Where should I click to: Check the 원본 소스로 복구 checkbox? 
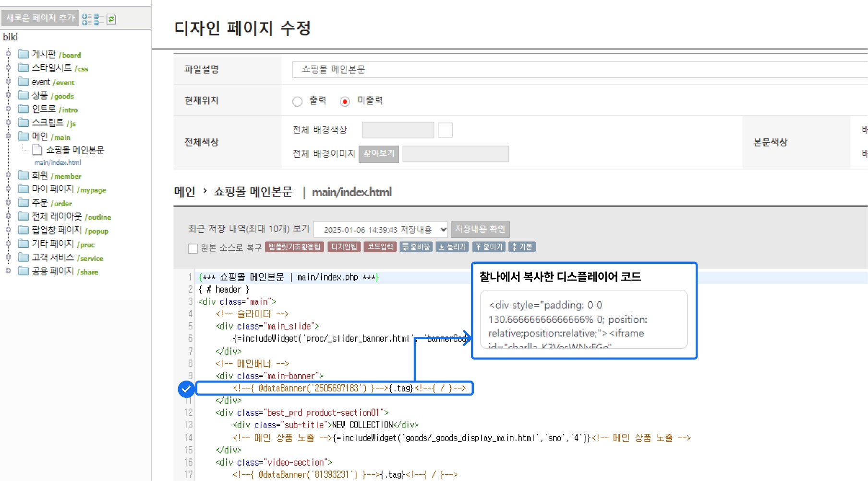click(x=193, y=248)
